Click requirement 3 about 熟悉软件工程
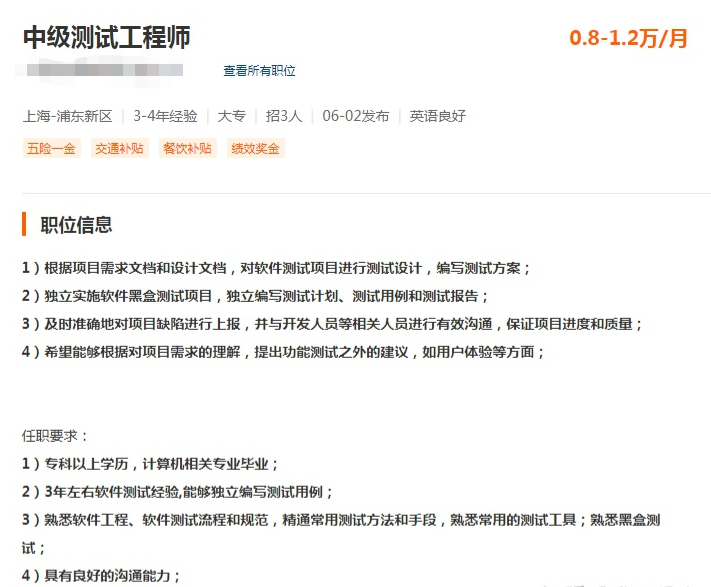This screenshot has height=587, width=711. pyautogui.click(x=341, y=534)
